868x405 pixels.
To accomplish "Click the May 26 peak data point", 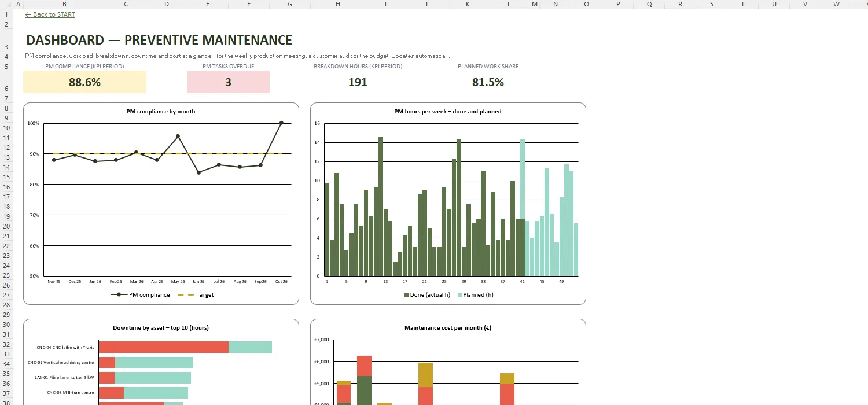I will pyautogui.click(x=178, y=137).
